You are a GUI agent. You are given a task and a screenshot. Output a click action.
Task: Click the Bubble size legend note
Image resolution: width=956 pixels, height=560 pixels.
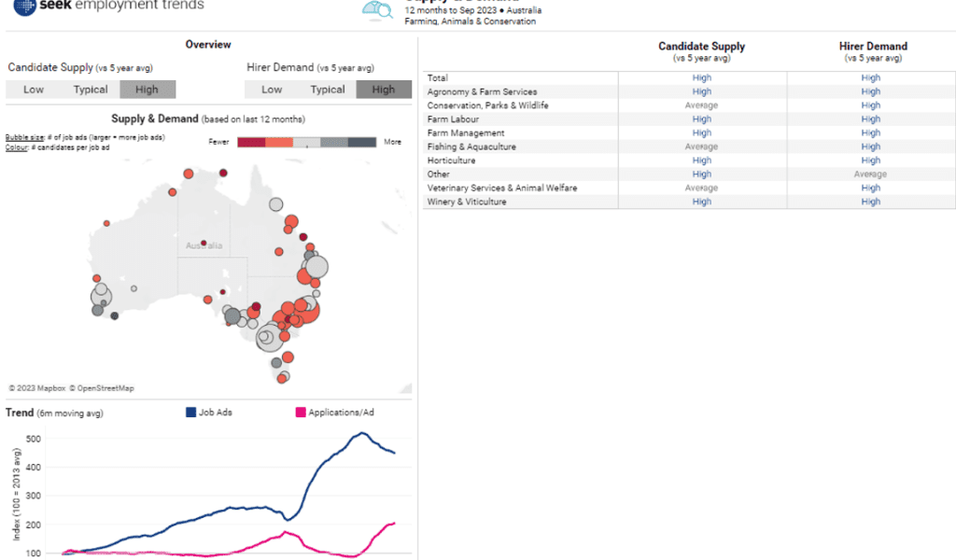pyautogui.click(x=85, y=138)
